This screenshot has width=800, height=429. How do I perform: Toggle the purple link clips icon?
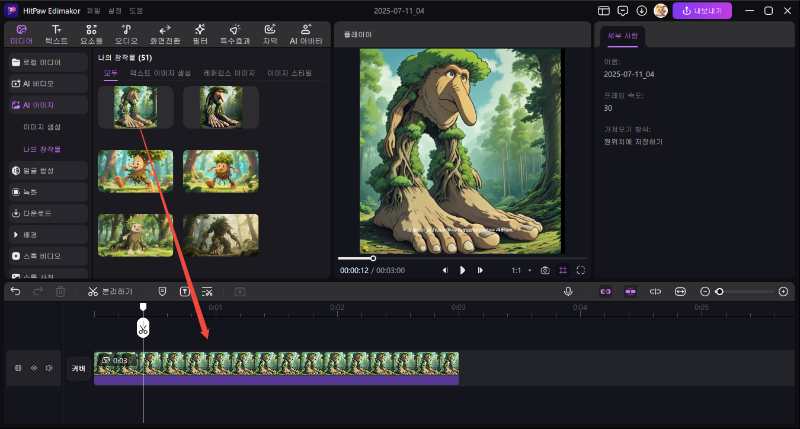[606, 291]
